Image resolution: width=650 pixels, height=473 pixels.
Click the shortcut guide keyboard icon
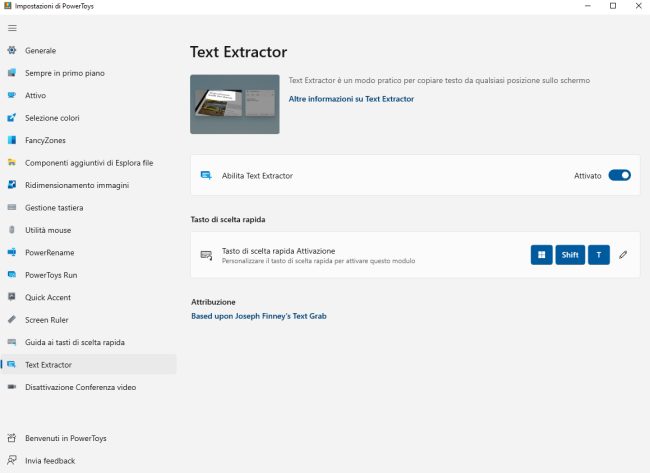click(12, 342)
